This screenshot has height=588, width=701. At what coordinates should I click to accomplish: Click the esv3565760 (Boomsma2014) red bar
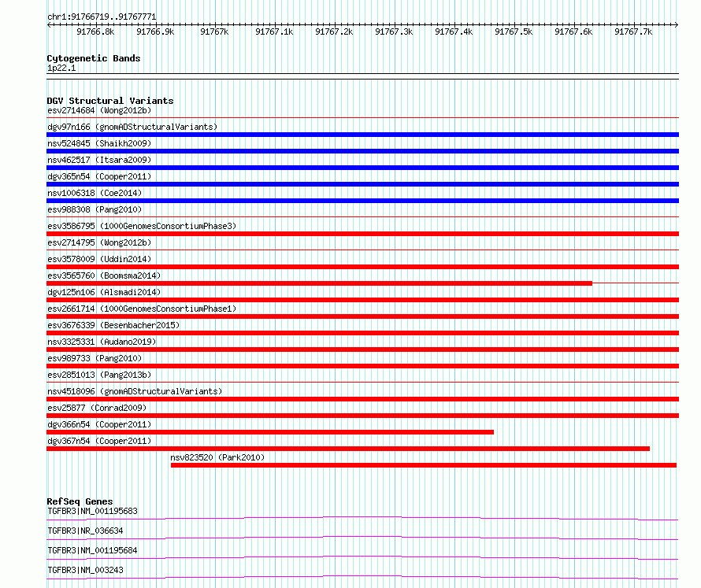coord(319,283)
